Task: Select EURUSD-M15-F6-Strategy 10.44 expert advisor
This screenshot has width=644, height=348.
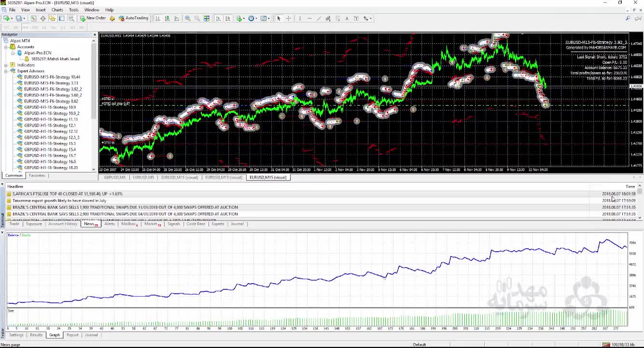Action: tap(52, 77)
